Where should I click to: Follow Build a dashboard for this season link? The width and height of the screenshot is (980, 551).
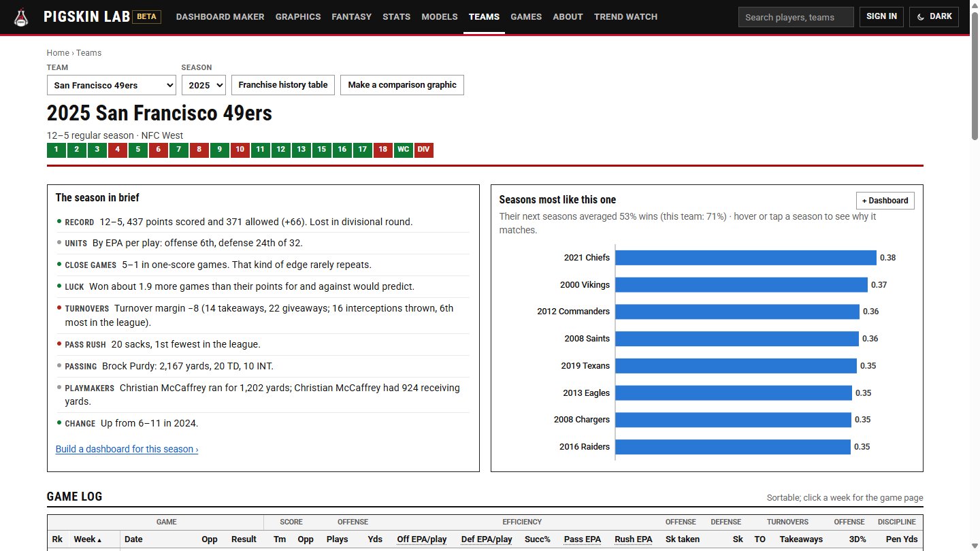coord(127,449)
